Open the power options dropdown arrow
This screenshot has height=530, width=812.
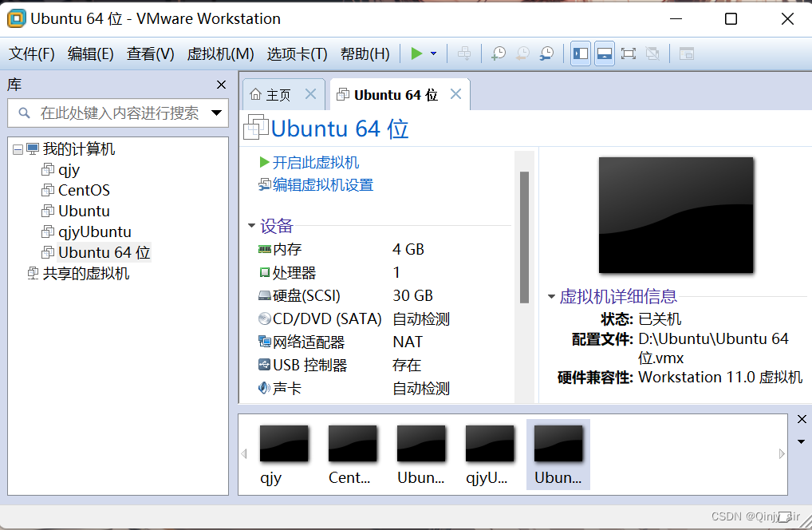tap(433, 53)
